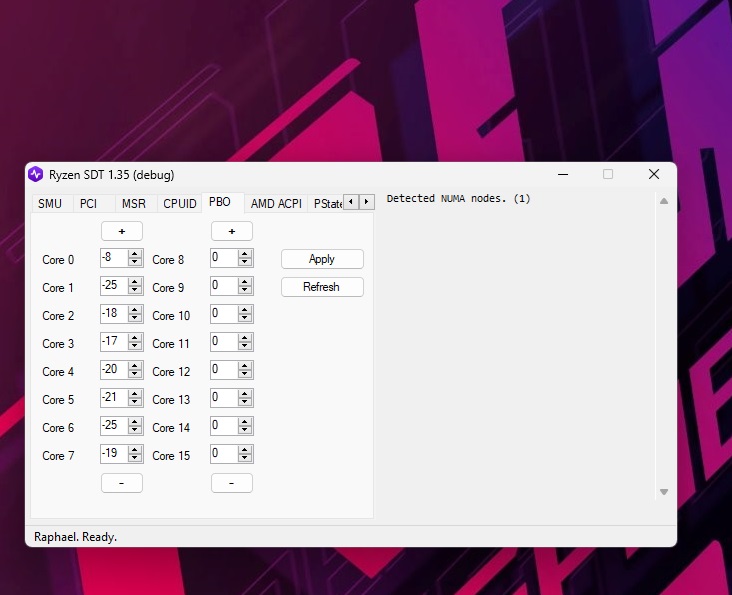Click the minus button below Core 15
Screen dimensions: 732x595
click(232, 483)
